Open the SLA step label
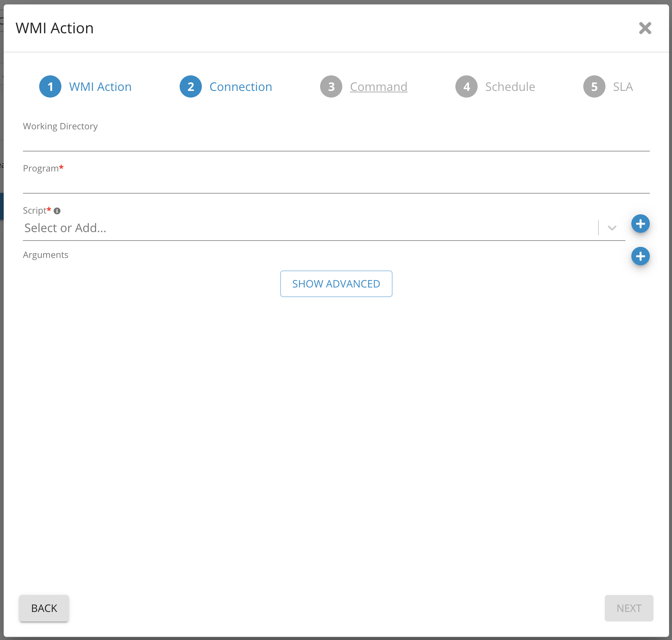 [623, 87]
